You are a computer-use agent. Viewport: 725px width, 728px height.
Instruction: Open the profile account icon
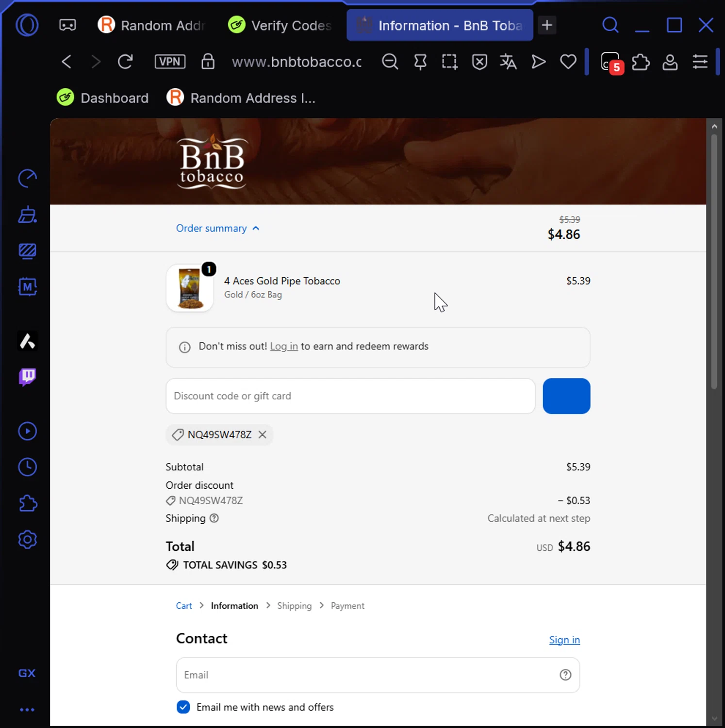pos(670,62)
